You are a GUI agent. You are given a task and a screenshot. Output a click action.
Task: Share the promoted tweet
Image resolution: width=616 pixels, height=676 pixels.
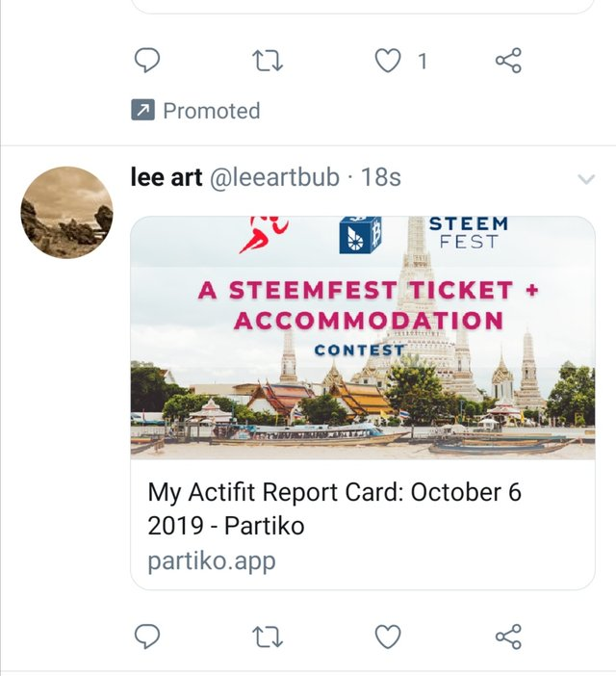(x=508, y=62)
